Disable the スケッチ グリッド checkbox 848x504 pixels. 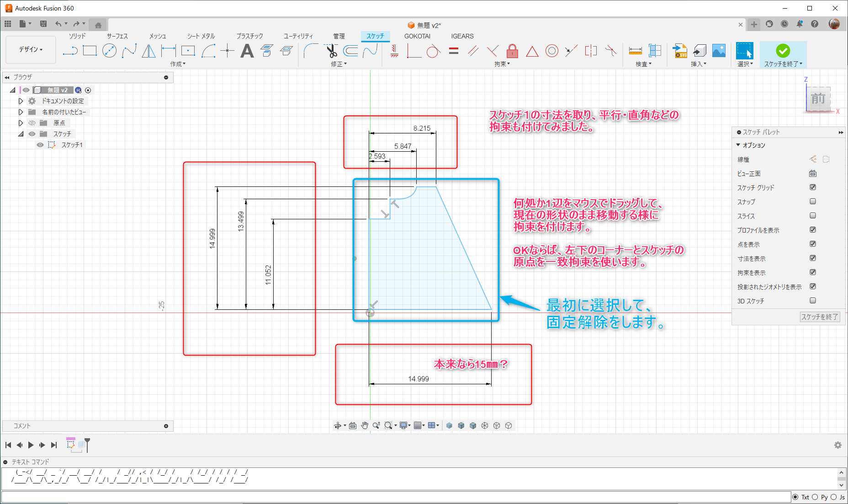[813, 187]
